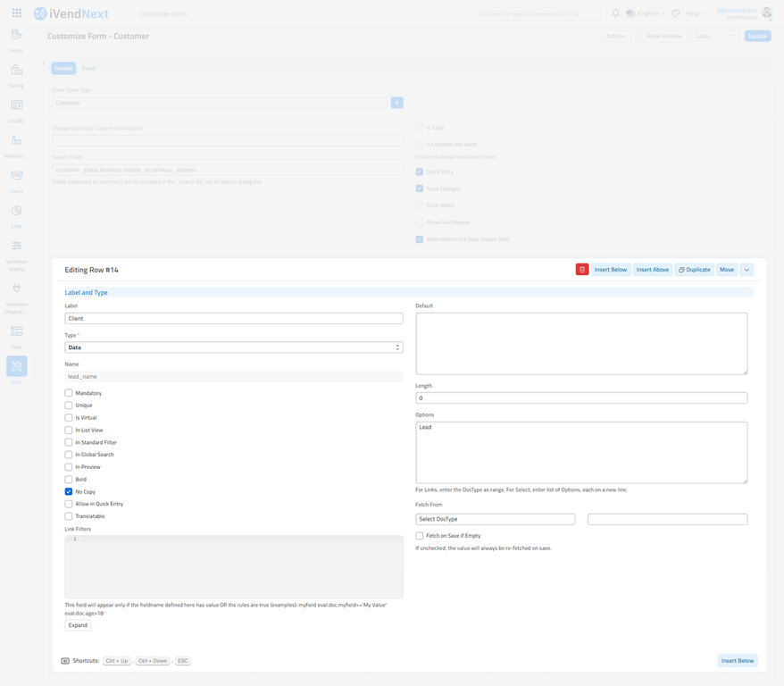Select the Details tab
The image size is (784, 686).
click(63, 68)
